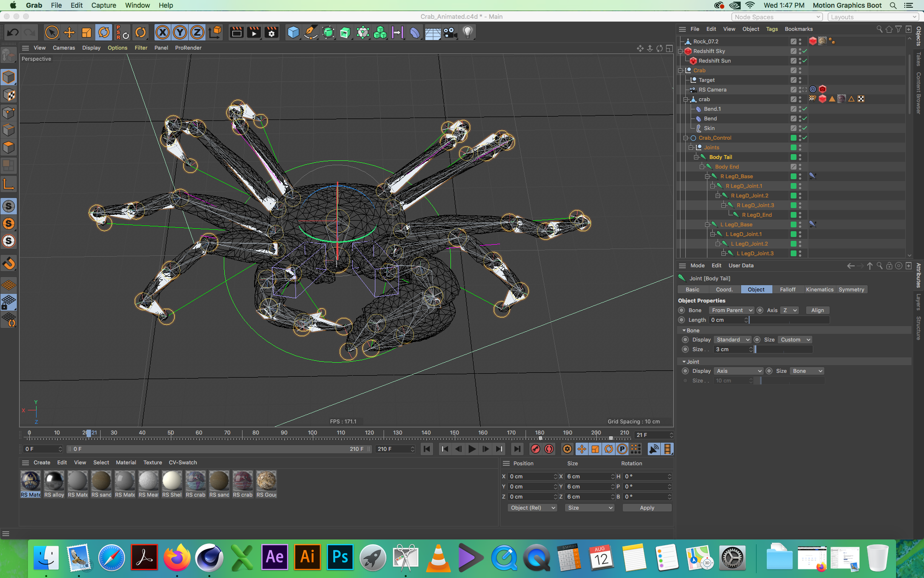Toggle X-axis lock icon

point(163,33)
